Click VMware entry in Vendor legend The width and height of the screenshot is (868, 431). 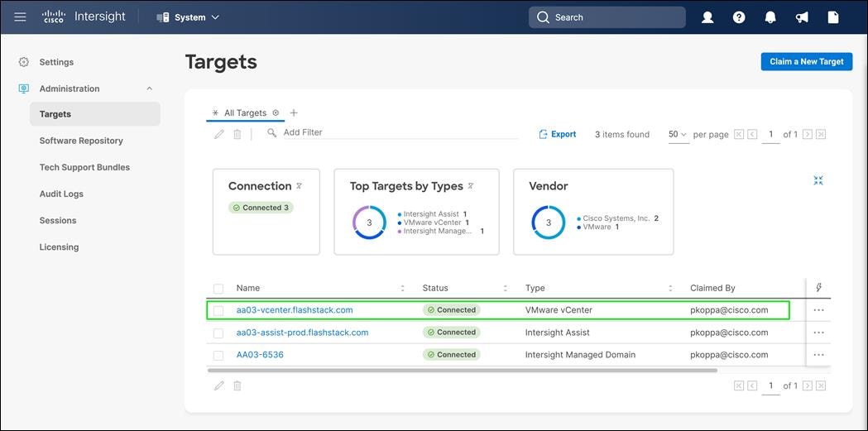click(598, 227)
